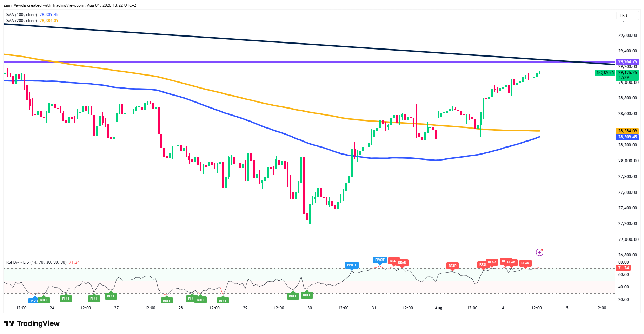Click the '29' date on the time axis
Image resolution: width=644 pixels, height=334 pixels.
[x=245, y=308]
